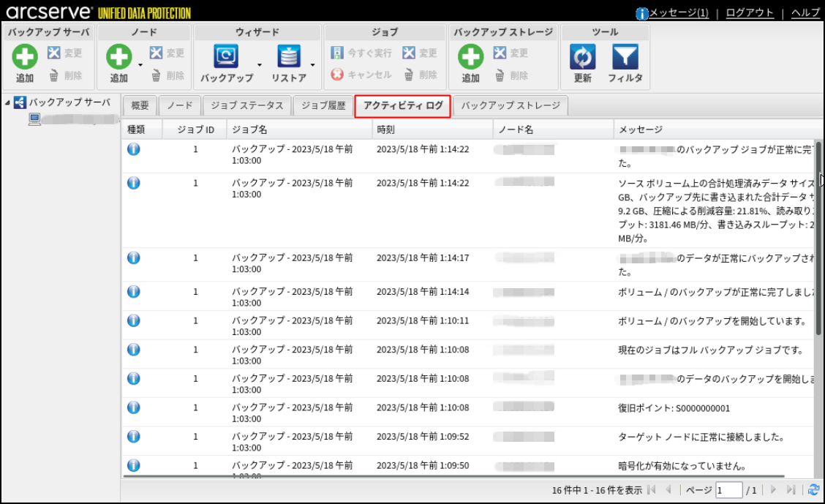This screenshot has height=504, width=825.
Task: Click the Refresh (更新) tool icon
Action: [582, 57]
